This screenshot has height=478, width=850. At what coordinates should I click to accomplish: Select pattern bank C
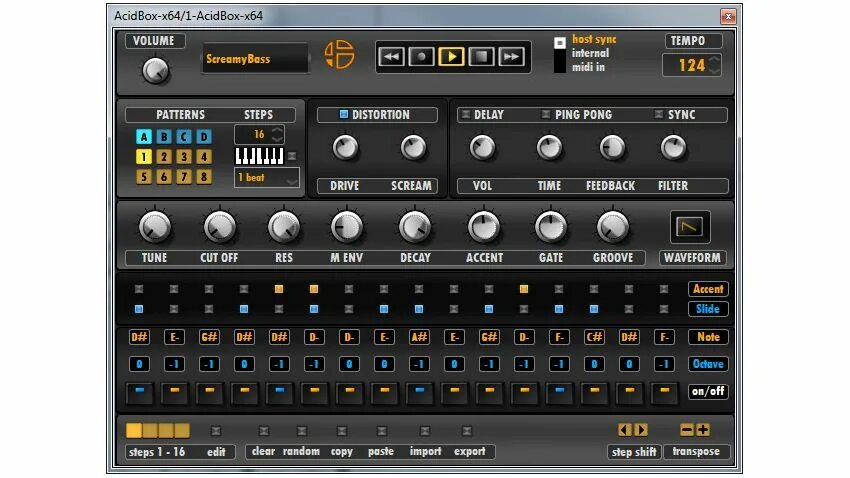(x=184, y=137)
